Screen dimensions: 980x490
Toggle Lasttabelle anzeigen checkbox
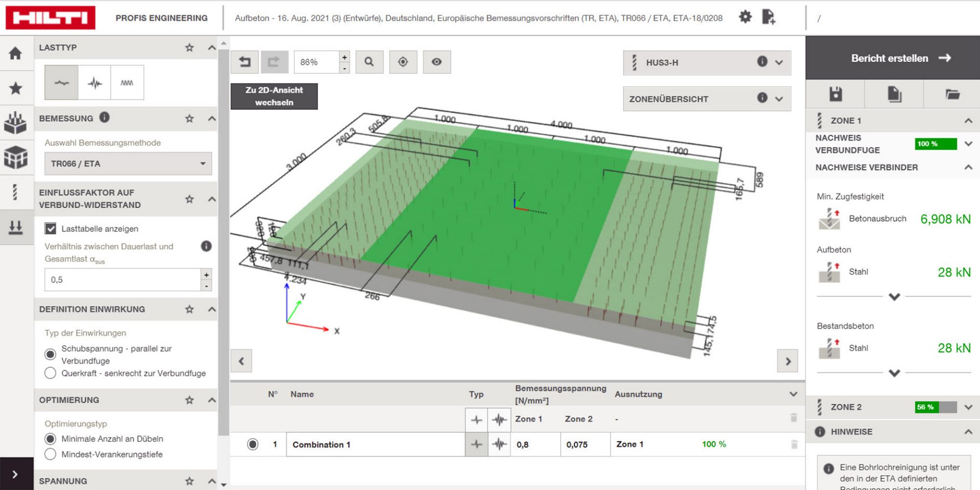pos(51,229)
